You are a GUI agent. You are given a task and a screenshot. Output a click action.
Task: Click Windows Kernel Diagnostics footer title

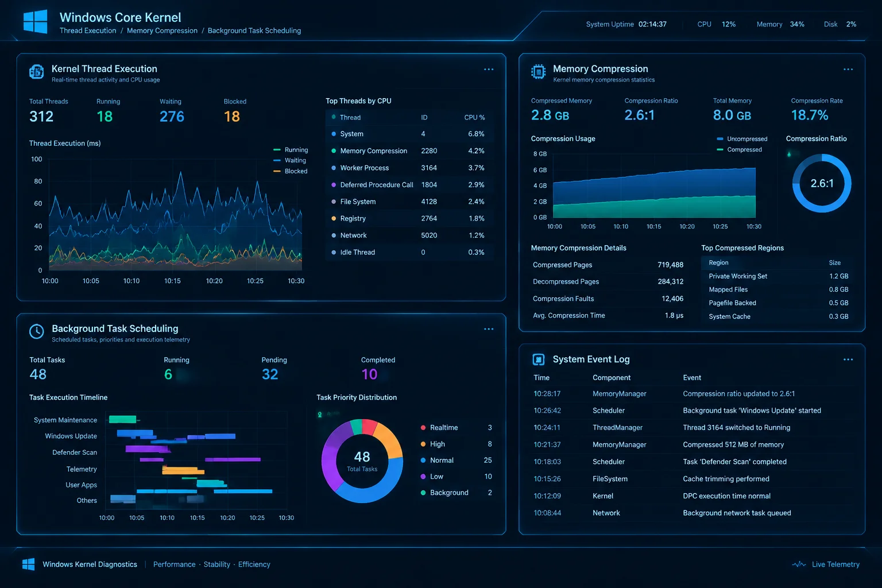(90, 564)
